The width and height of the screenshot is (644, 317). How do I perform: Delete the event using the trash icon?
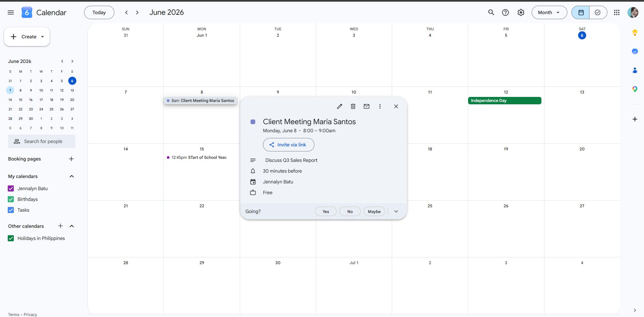pos(353,106)
